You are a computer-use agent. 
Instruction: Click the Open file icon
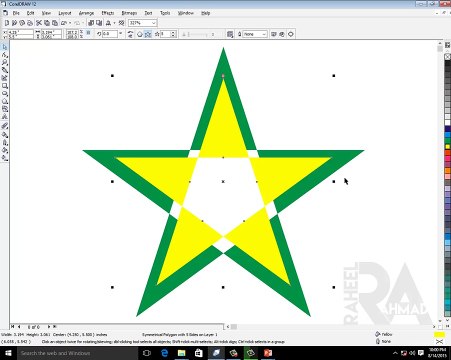pos(14,23)
